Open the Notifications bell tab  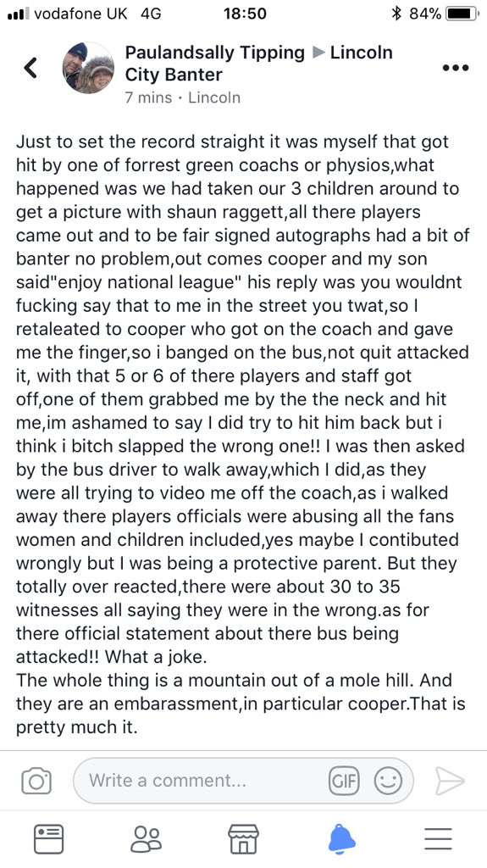[x=341, y=838]
